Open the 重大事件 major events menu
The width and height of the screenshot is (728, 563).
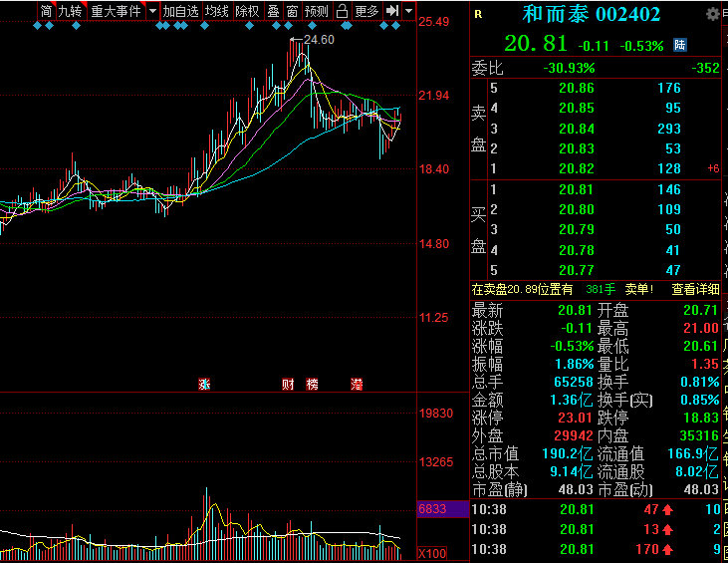[x=117, y=11]
